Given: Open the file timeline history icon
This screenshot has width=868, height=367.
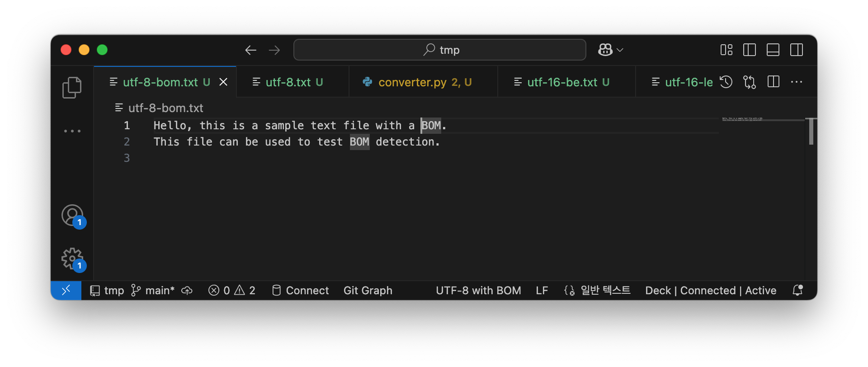Looking at the screenshot, I should [726, 82].
